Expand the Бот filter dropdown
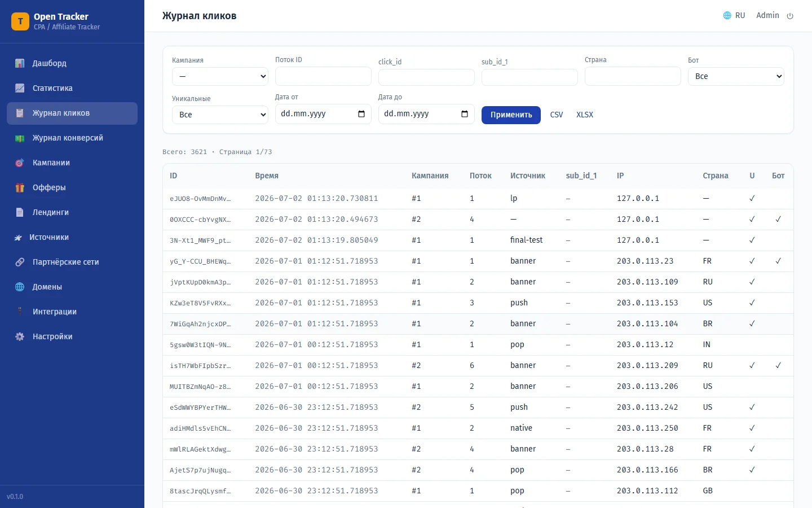This screenshot has height=508, width=812. tap(736, 76)
